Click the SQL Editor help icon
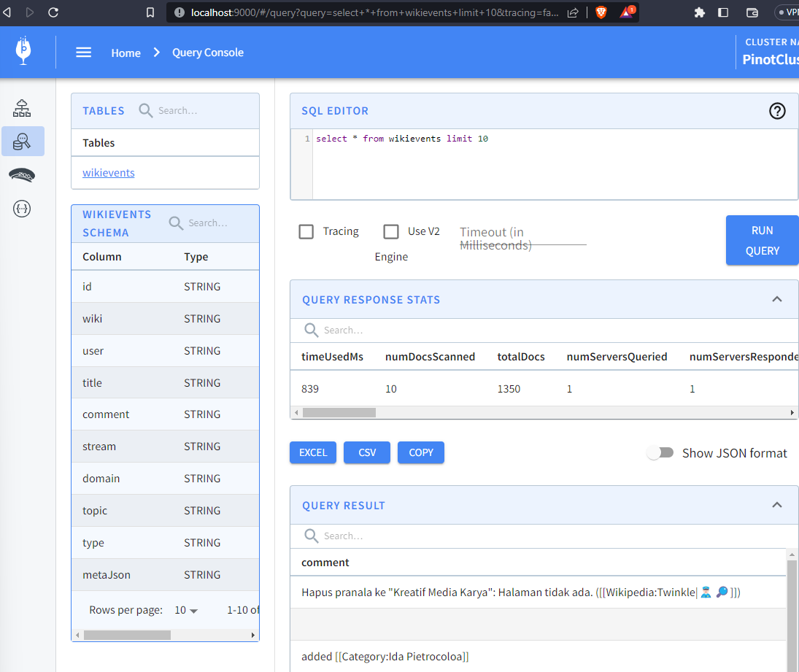This screenshot has height=672, width=799. 776,111
